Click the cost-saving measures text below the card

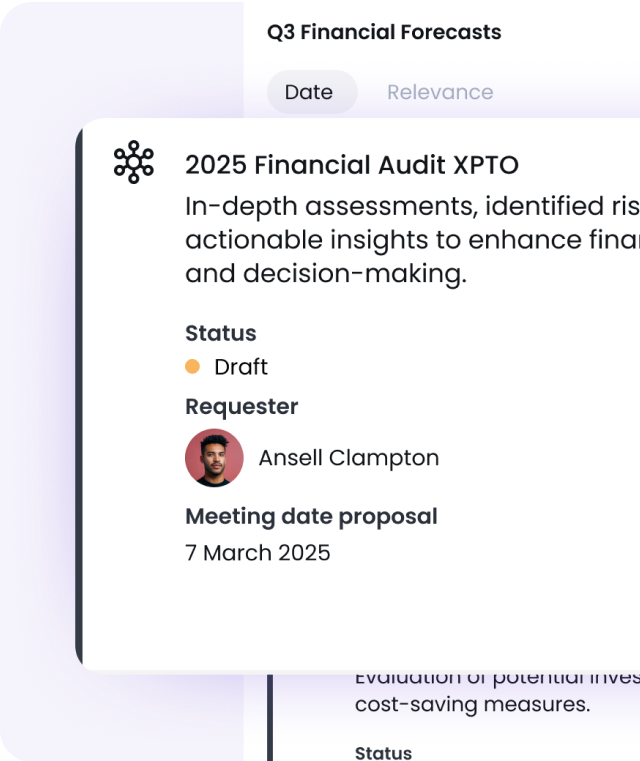472,704
